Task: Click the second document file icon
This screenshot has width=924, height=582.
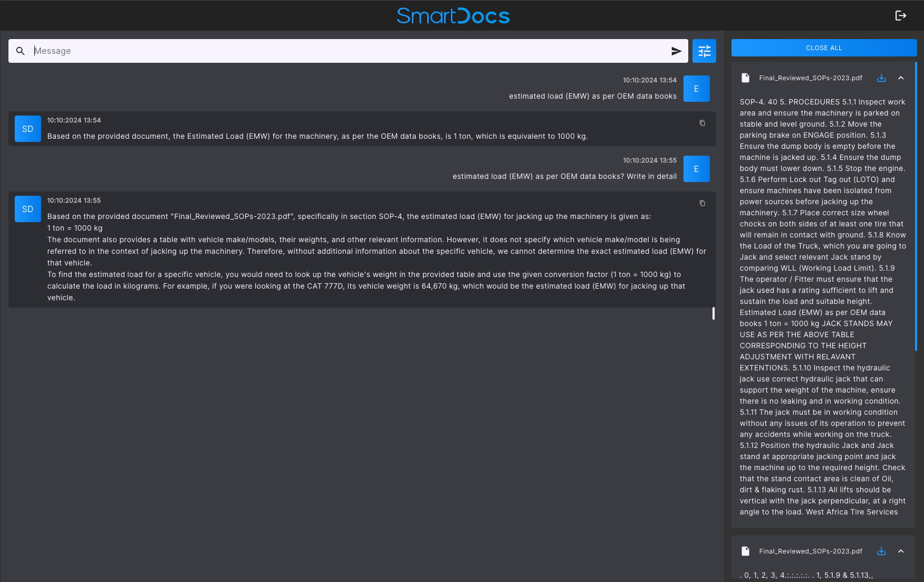Action: 745,551
